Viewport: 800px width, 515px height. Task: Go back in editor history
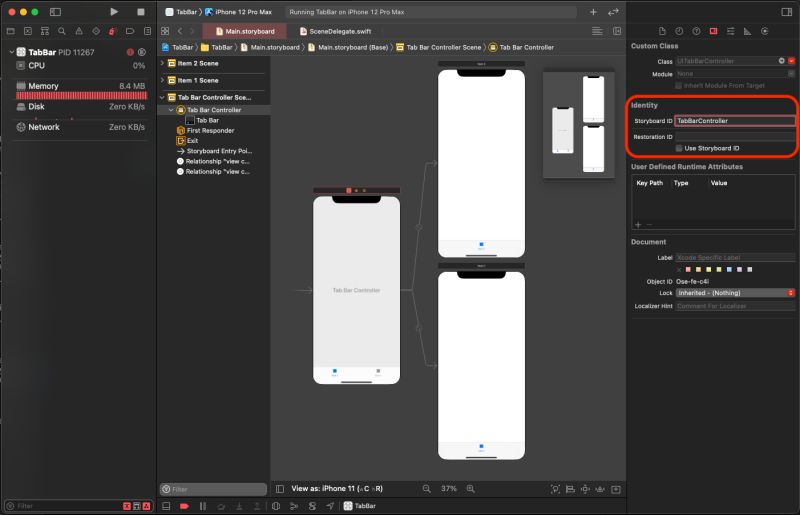point(180,31)
